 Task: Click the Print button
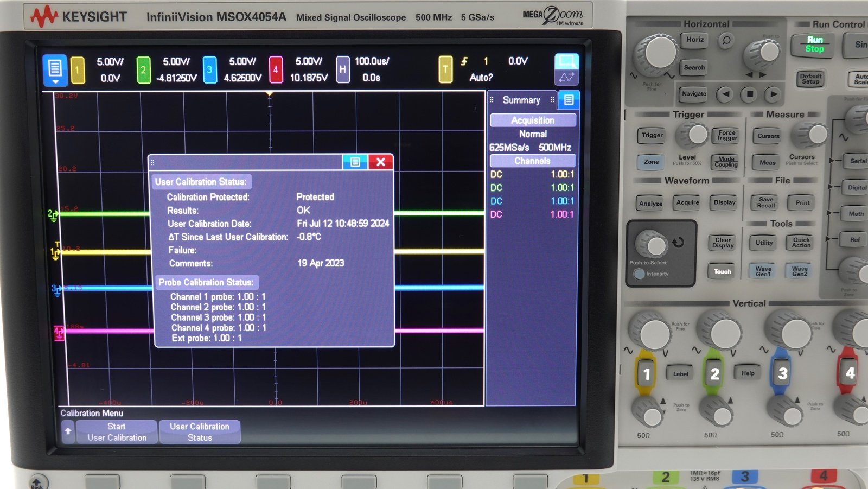coord(802,203)
